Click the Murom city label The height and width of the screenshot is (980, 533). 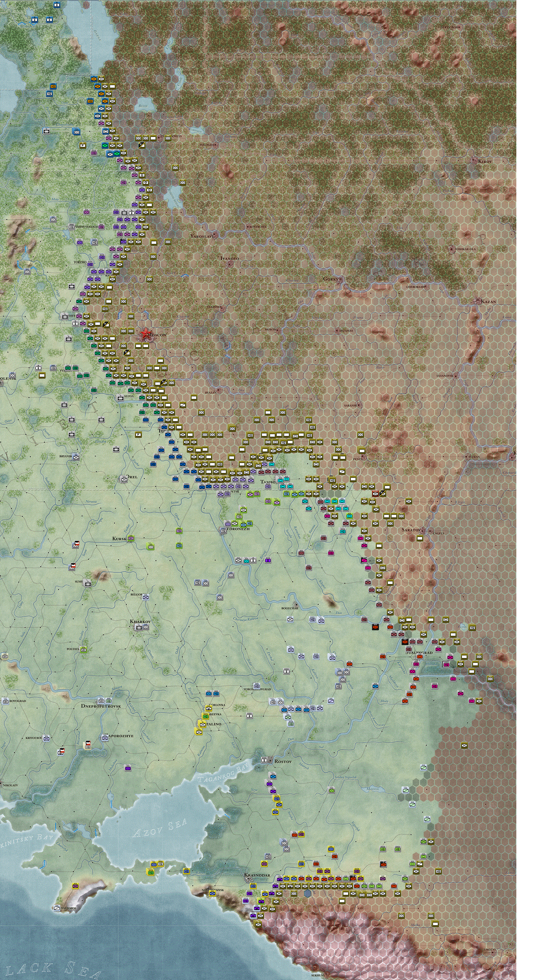(x=270, y=329)
